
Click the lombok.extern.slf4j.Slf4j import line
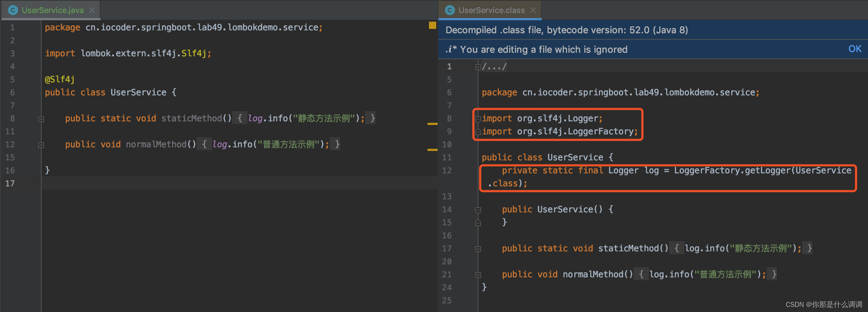pos(128,53)
